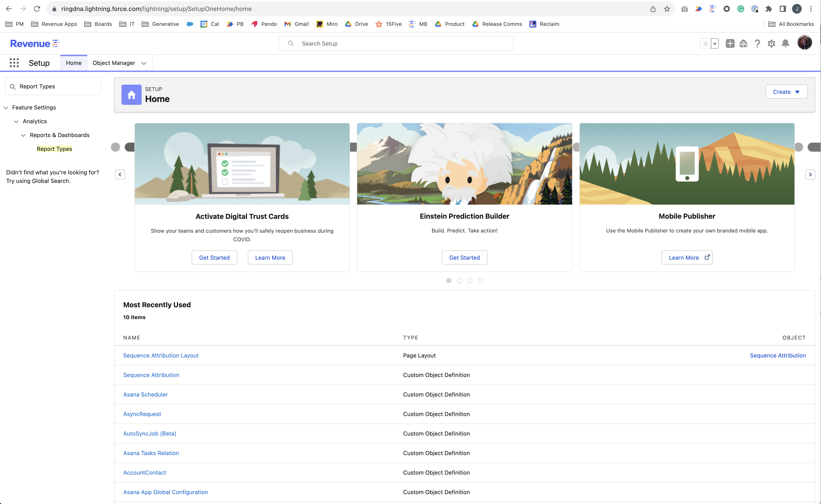Image resolution: width=821 pixels, height=504 pixels.
Task: Switch to the Object Manager tab
Action: 114,63
